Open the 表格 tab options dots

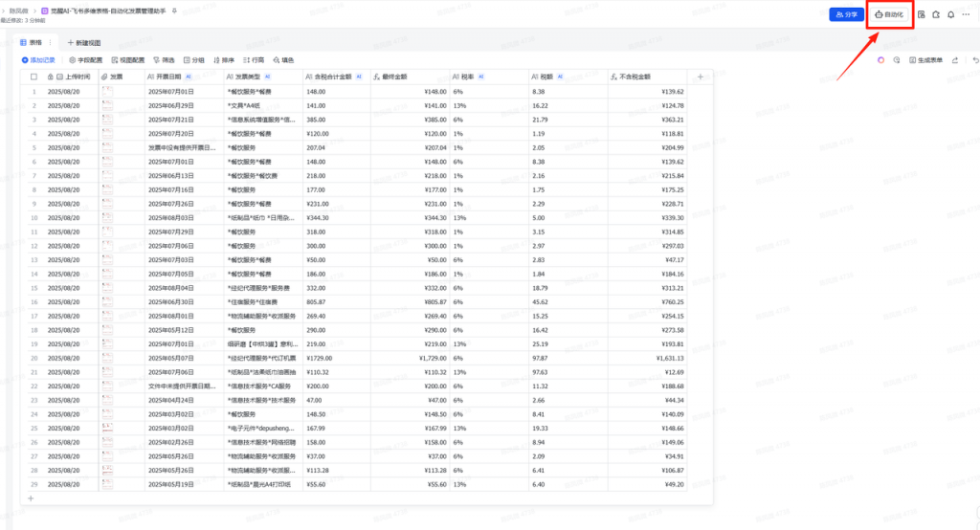click(x=51, y=42)
